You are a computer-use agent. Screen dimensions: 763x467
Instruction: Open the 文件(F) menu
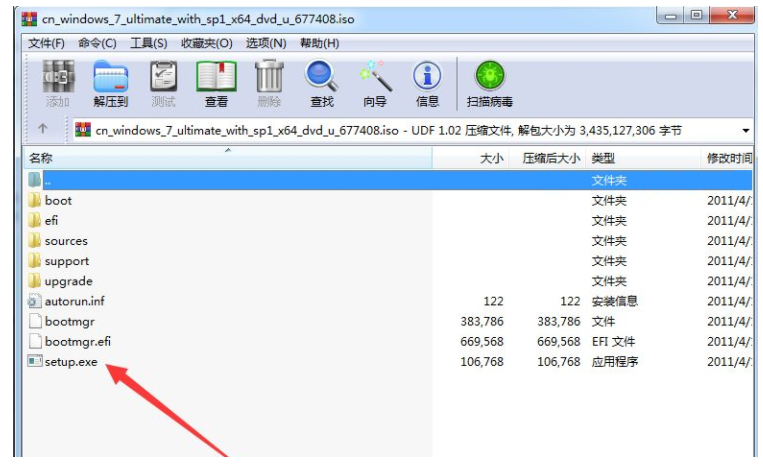(46, 43)
